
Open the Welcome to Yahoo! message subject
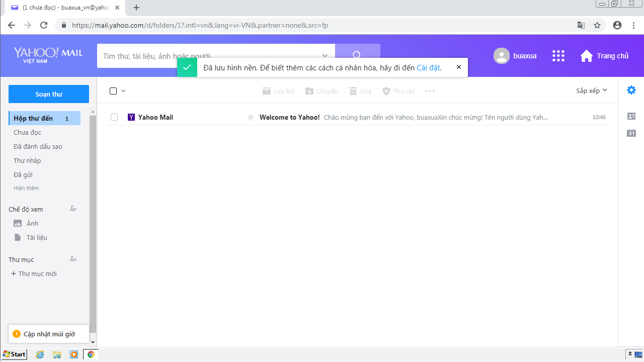pyautogui.click(x=289, y=117)
